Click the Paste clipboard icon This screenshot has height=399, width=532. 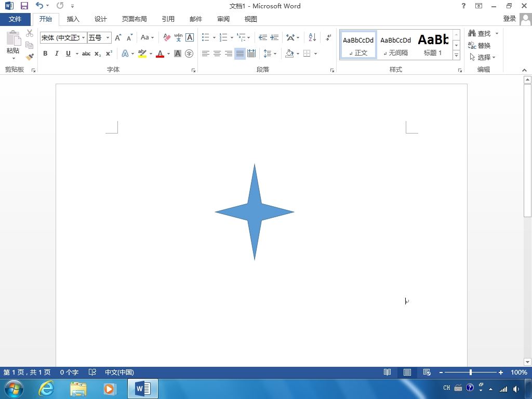[x=13, y=38]
